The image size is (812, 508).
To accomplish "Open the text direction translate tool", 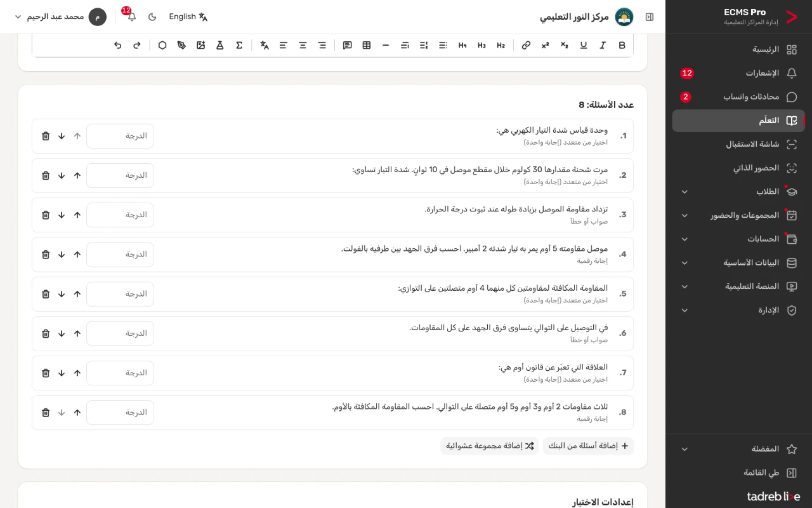I will [x=265, y=45].
